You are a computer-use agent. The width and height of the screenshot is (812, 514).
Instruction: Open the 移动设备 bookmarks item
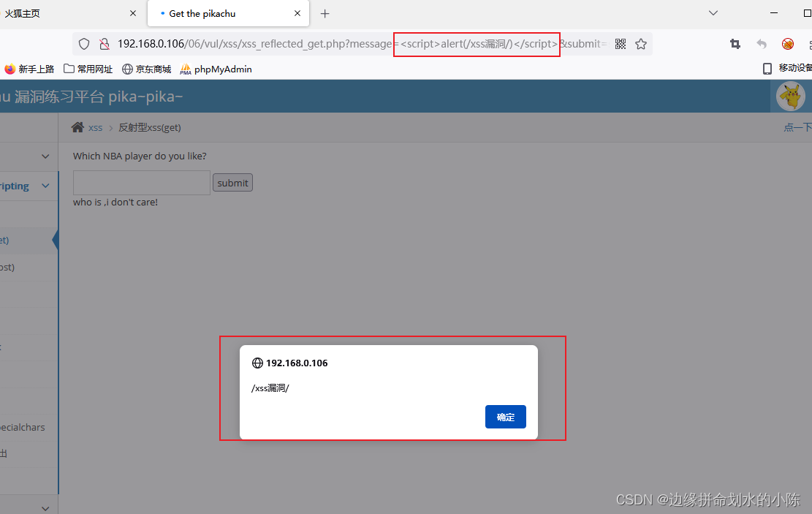tap(787, 69)
